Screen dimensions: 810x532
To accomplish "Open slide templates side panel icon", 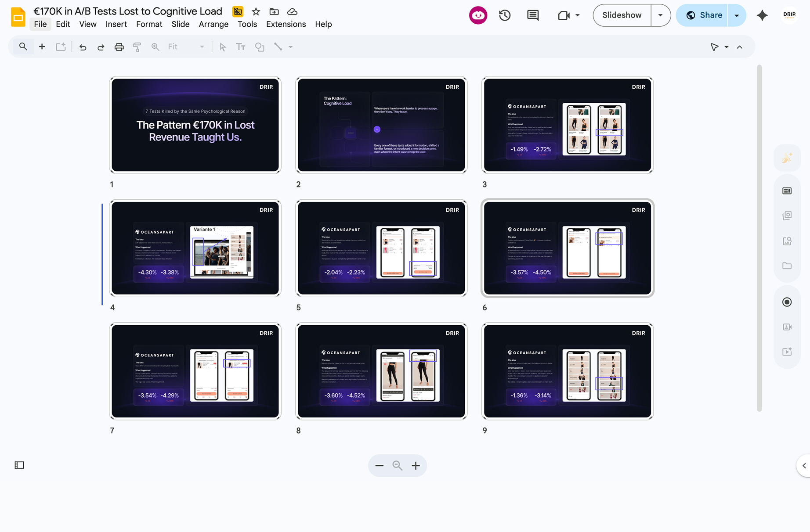I will (787, 191).
